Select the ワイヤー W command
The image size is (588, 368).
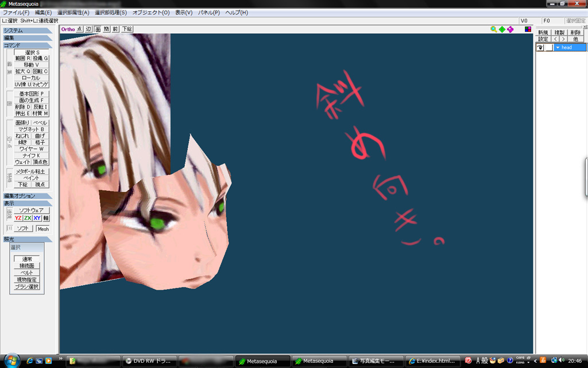32,149
